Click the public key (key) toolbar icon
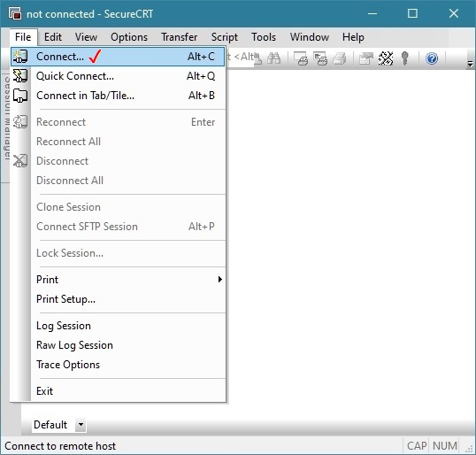Screen dimensions: 476x455 pos(404,58)
